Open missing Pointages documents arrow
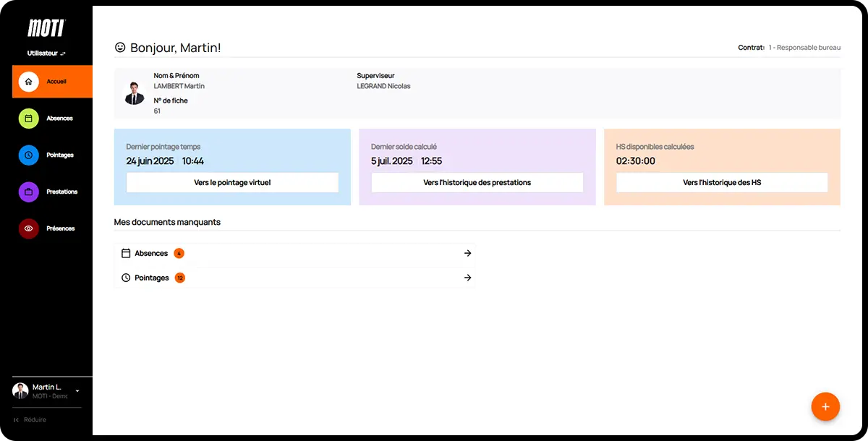 pos(467,278)
